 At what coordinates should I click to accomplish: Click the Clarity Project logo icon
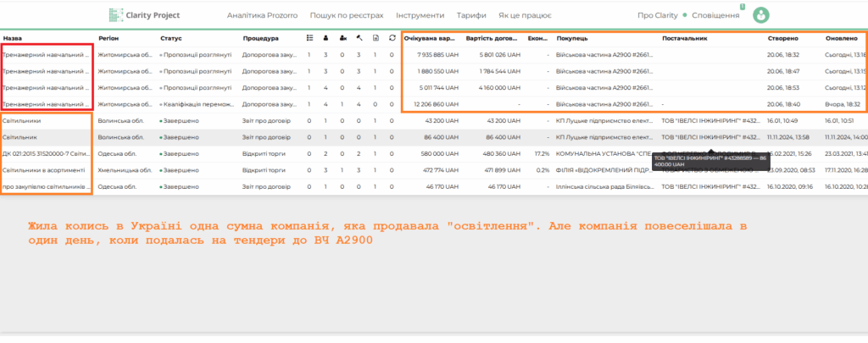[115, 15]
